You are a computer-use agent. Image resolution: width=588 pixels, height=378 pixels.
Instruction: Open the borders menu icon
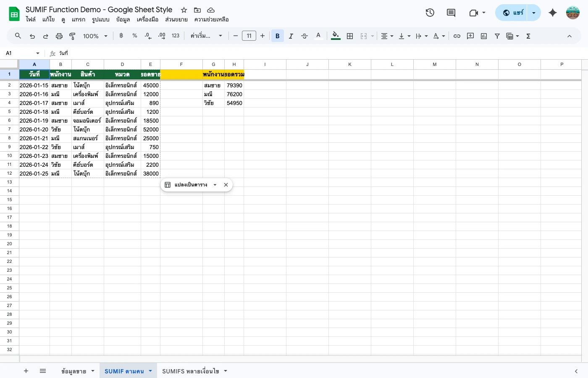[x=350, y=36]
